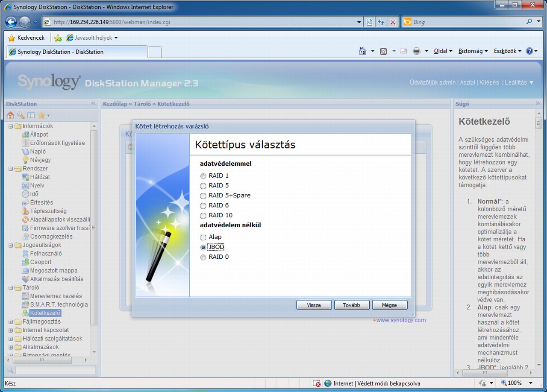
Task: Click the favorites star icon in sidebar
Action: pos(41,115)
